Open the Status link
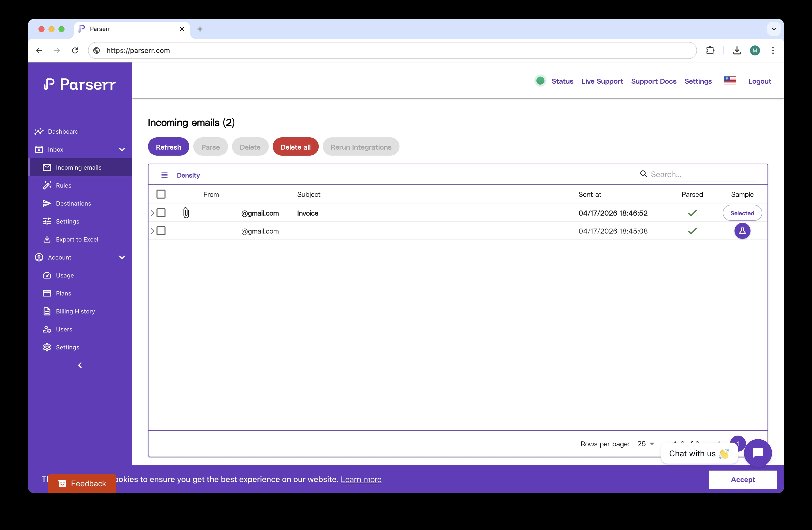812x530 pixels. point(562,81)
